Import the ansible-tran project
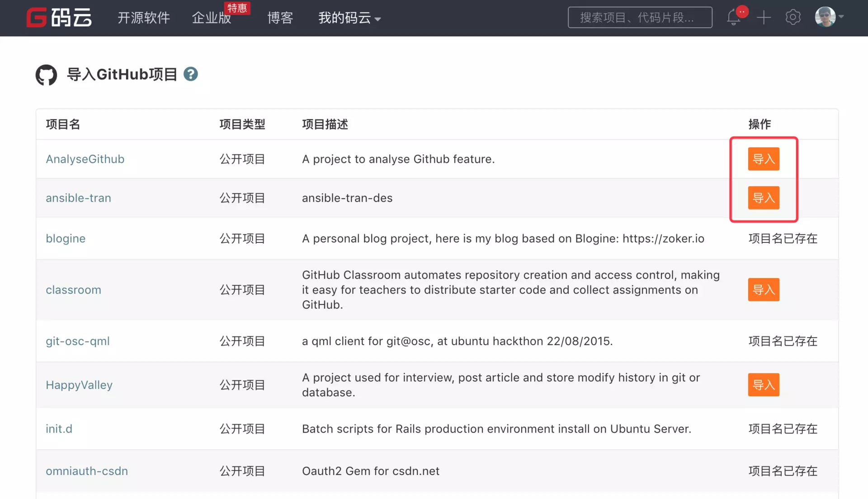Image resolution: width=868 pixels, height=499 pixels. [x=763, y=198]
